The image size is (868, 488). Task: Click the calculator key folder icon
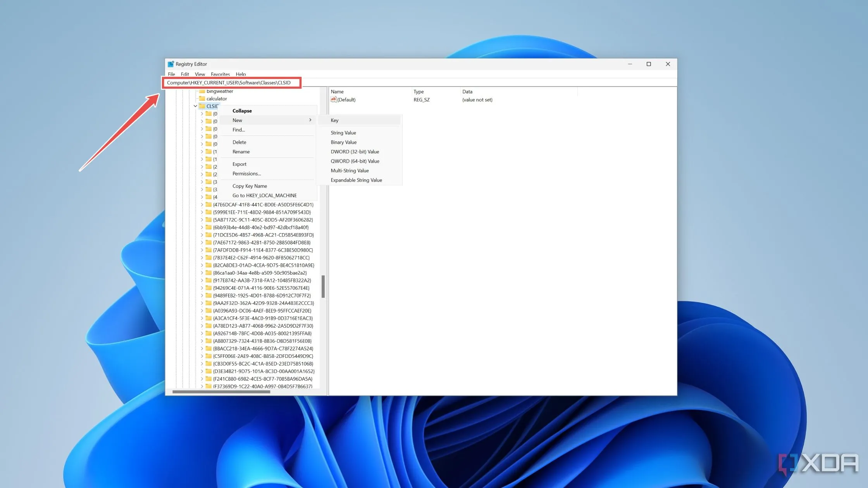(x=203, y=98)
